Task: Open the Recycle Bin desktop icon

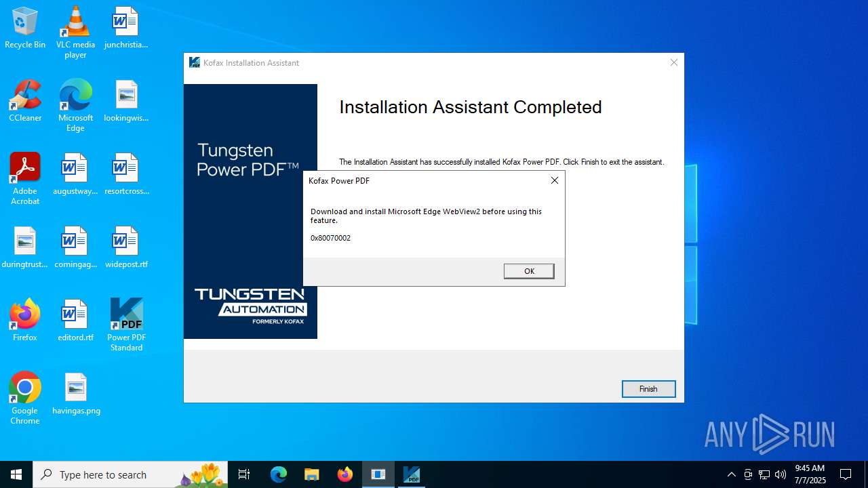Action: (25, 28)
